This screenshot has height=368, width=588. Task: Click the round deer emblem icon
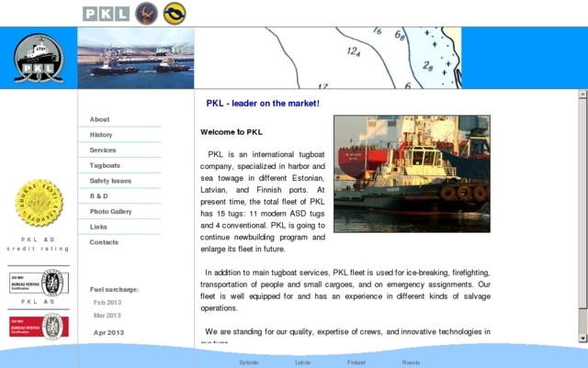pos(146,13)
